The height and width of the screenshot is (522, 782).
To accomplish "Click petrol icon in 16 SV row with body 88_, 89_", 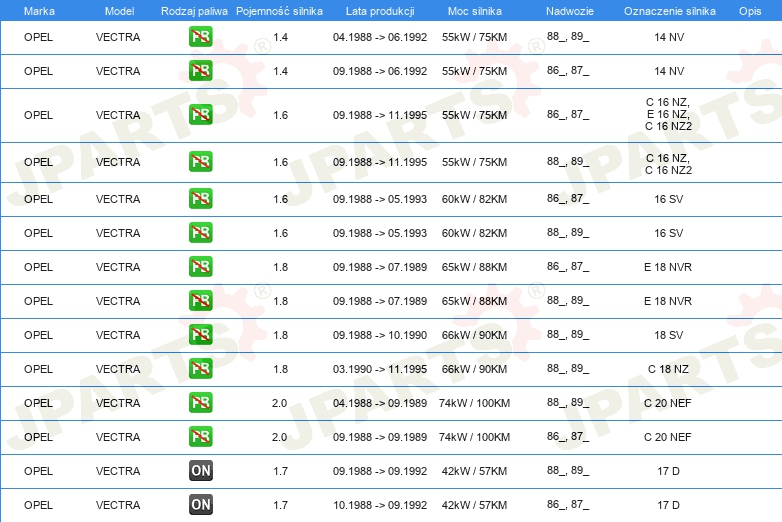I will coord(200,233).
